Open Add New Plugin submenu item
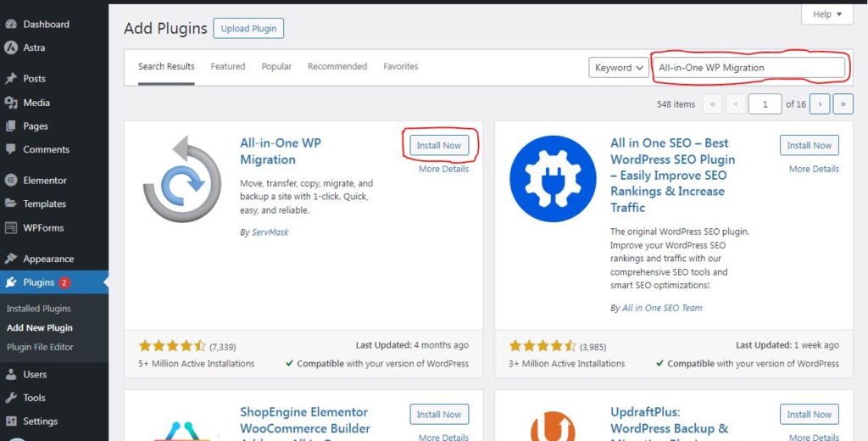Screen dimensions: 868x441 (39, 328)
